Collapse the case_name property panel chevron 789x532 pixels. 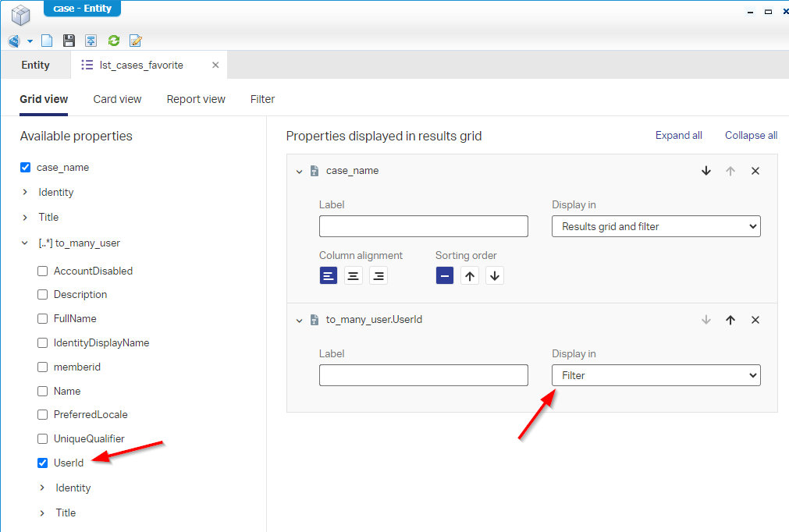[x=299, y=172]
